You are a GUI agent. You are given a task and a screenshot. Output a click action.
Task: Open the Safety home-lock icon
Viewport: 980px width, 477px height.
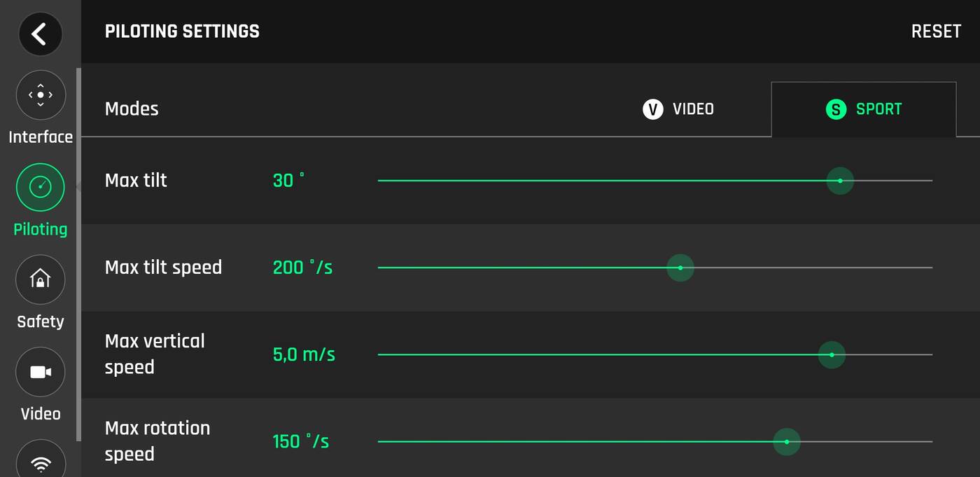(x=41, y=279)
